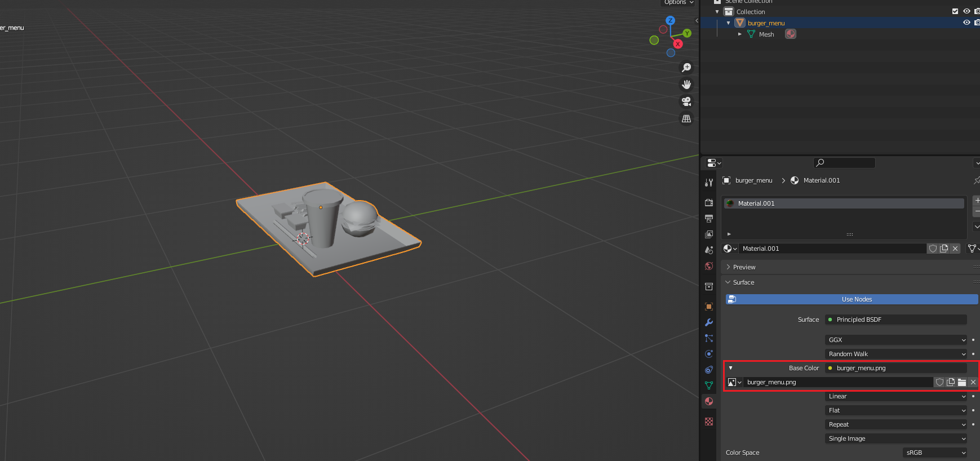Open the Material properties tab
The image size is (980, 461).
click(709, 401)
